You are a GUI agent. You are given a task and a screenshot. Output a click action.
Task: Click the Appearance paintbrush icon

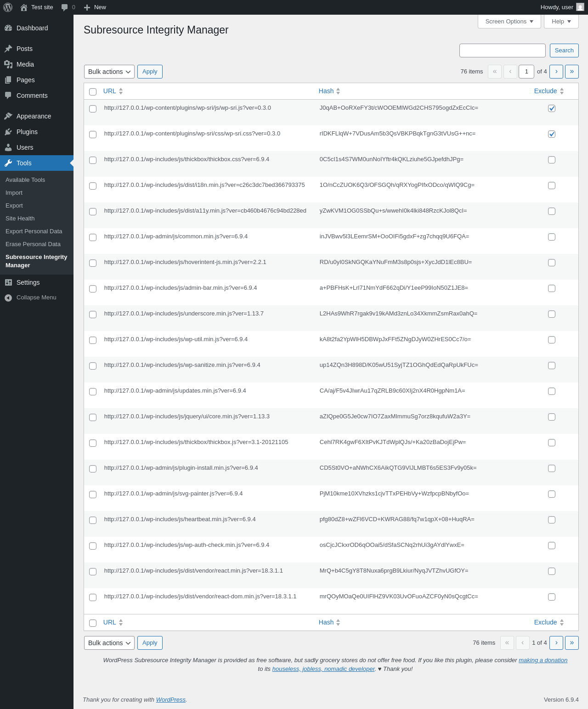coord(8,116)
